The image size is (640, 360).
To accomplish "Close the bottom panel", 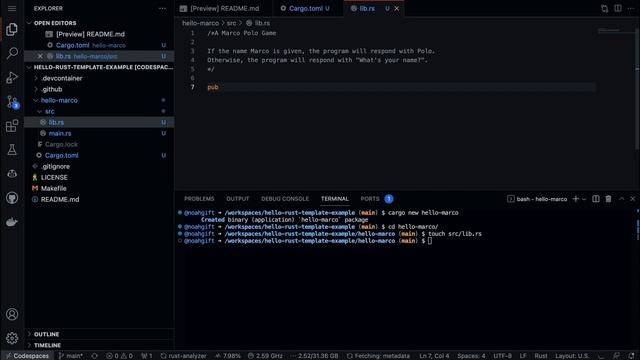I will (x=633, y=199).
